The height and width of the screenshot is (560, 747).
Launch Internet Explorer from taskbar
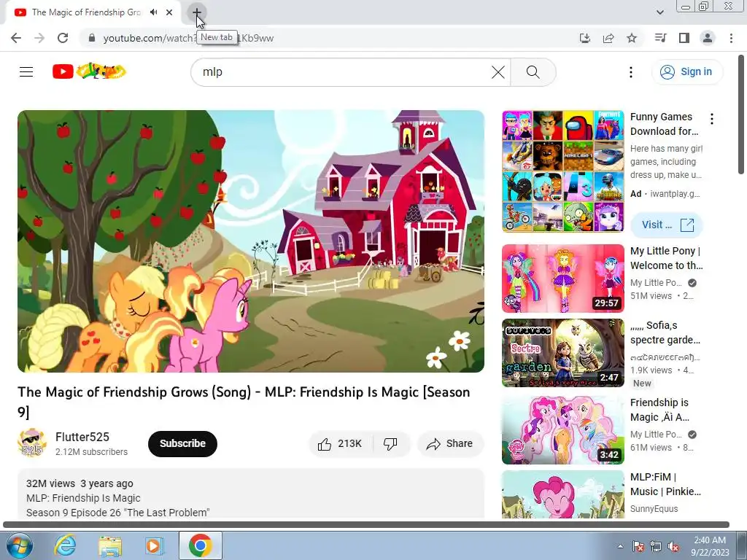65,545
